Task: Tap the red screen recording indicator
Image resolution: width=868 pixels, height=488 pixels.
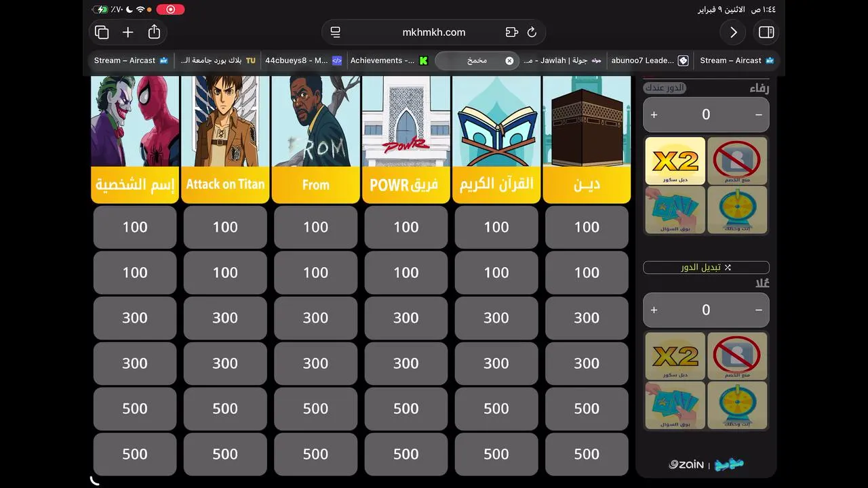Action: (170, 9)
